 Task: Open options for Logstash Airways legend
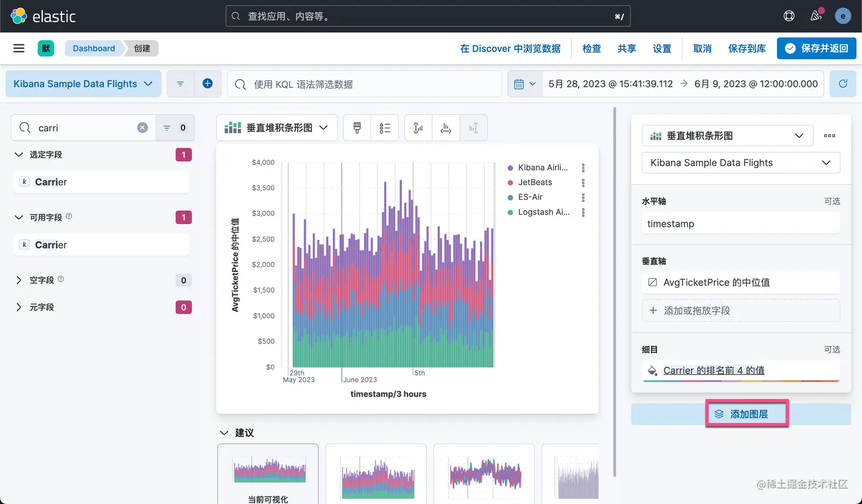[x=583, y=212]
